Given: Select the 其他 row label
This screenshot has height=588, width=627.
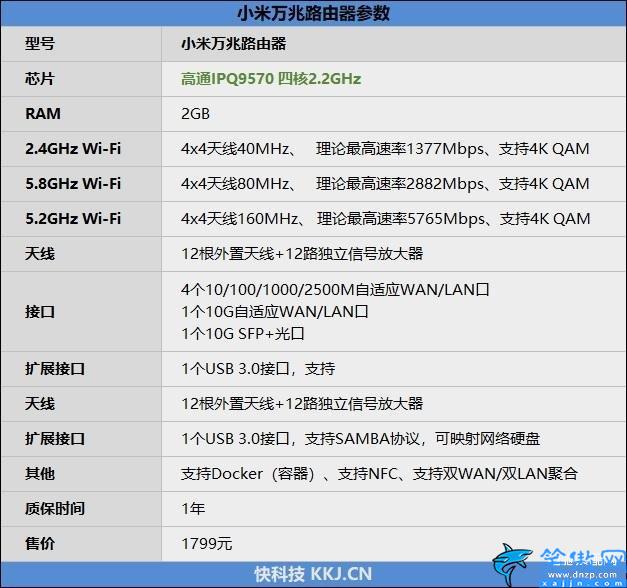Looking at the screenshot, I should pyautogui.click(x=40, y=474).
